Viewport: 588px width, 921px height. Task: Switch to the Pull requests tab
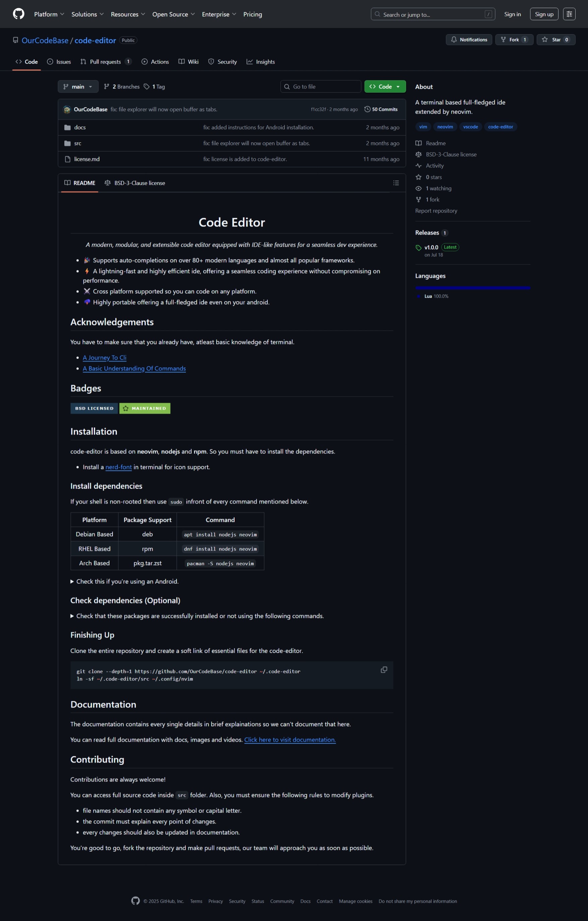[x=105, y=62]
